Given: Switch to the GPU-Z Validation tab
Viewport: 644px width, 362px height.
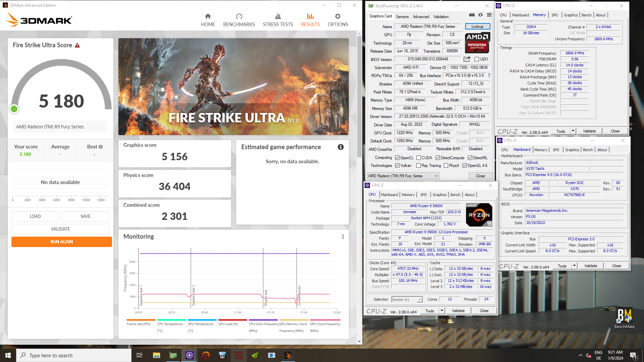Looking at the screenshot, I should click(441, 16).
